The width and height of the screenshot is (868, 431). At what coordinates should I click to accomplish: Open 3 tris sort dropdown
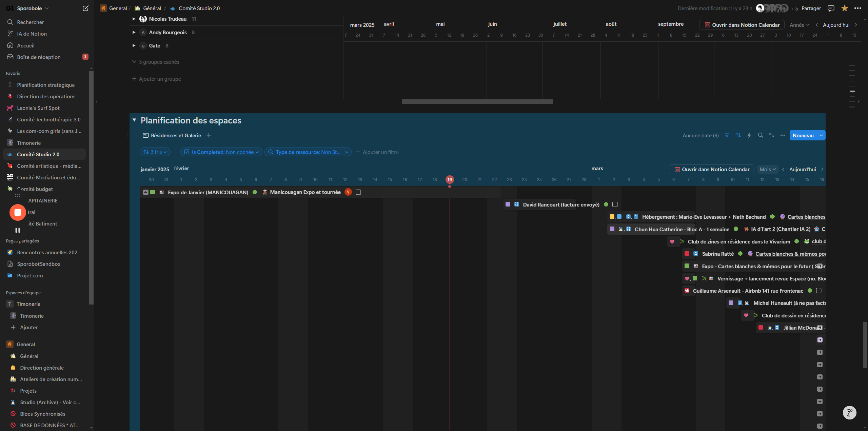(x=155, y=152)
